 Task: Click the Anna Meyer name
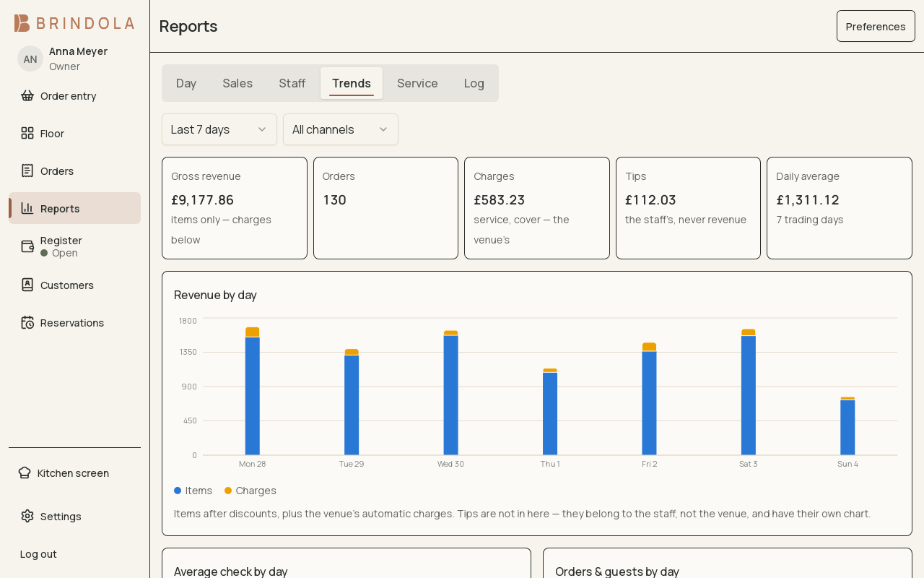[x=78, y=51]
